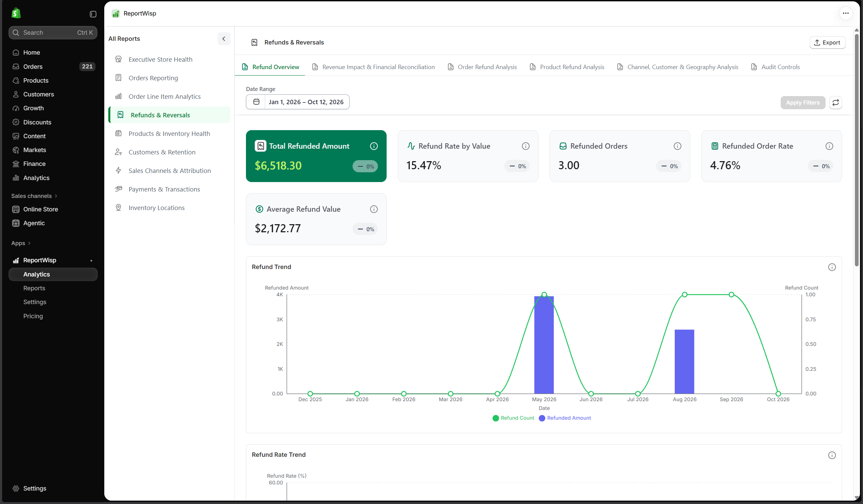The width and height of the screenshot is (863, 504).
Task: Show info for Total Refunded Amount
Action: click(373, 146)
